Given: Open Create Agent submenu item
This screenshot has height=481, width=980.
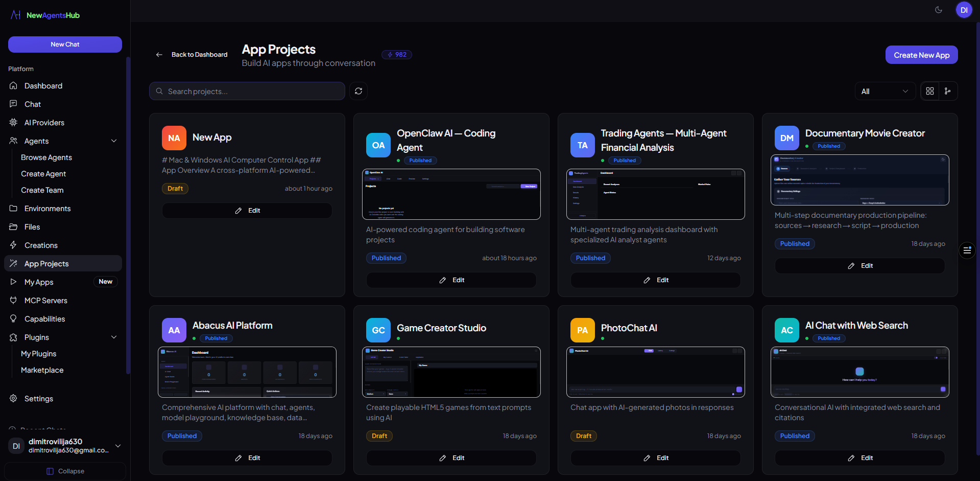Looking at the screenshot, I should coord(43,174).
